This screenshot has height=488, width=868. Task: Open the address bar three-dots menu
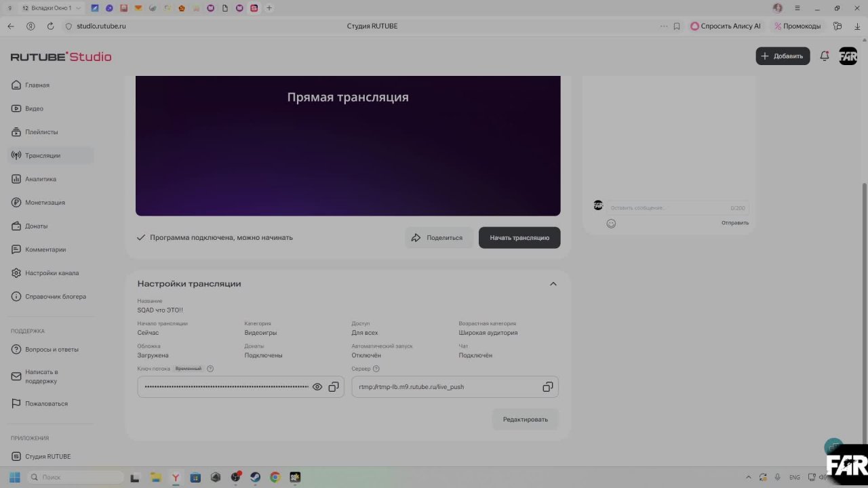(664, 26)
